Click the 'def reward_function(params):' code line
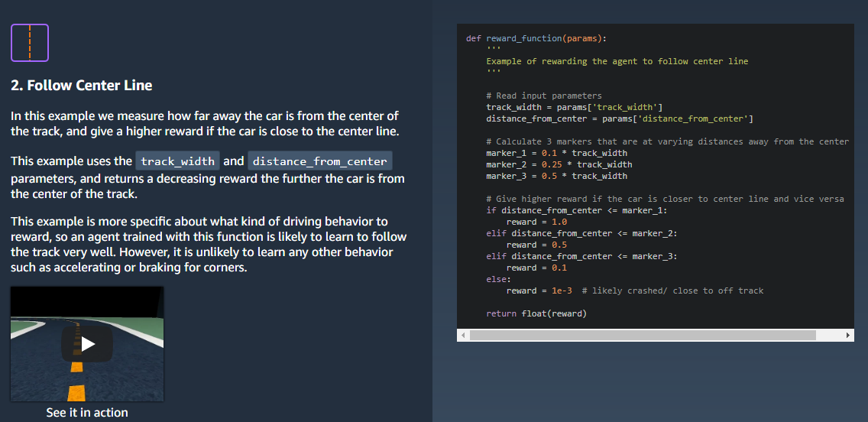The image size is (868, 422). [x=536, y=38]
